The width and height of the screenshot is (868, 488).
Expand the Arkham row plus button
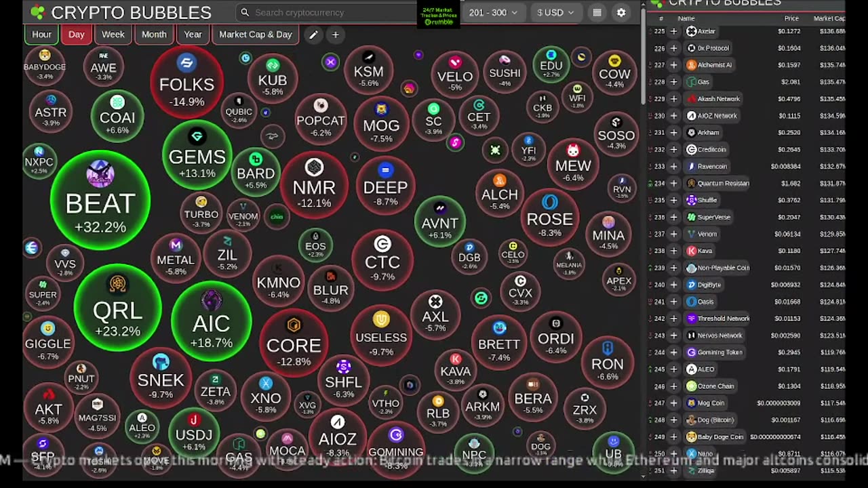point(673,133)
